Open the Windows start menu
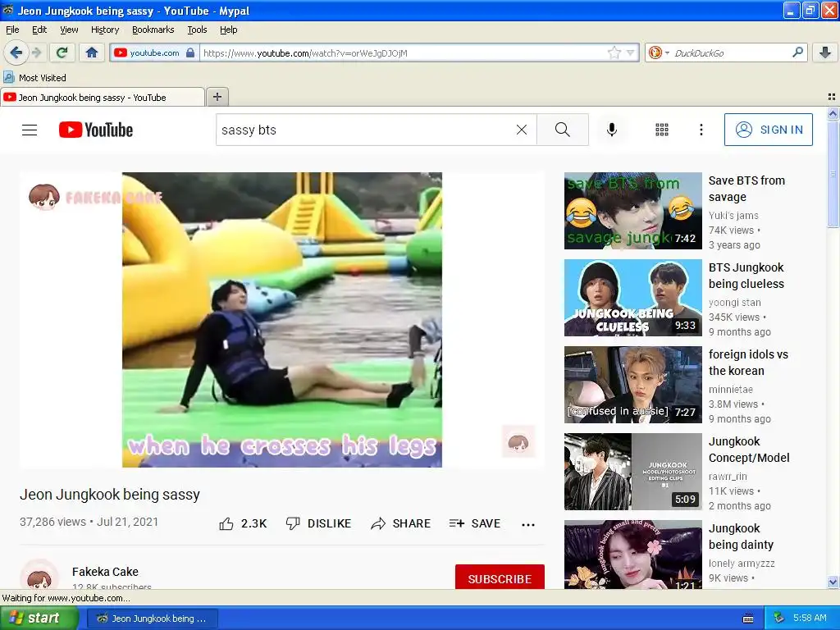Viewport: 840px width, 630px height. [39, 619]
